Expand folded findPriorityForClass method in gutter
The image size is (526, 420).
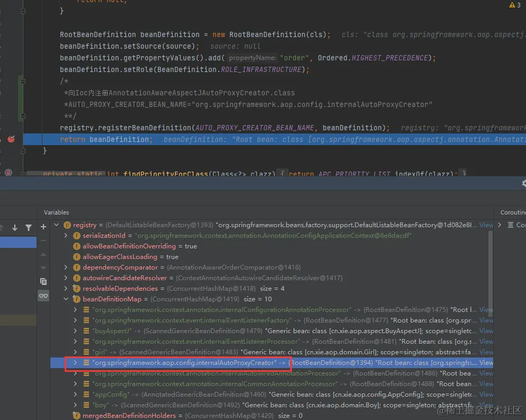(23, 174)
